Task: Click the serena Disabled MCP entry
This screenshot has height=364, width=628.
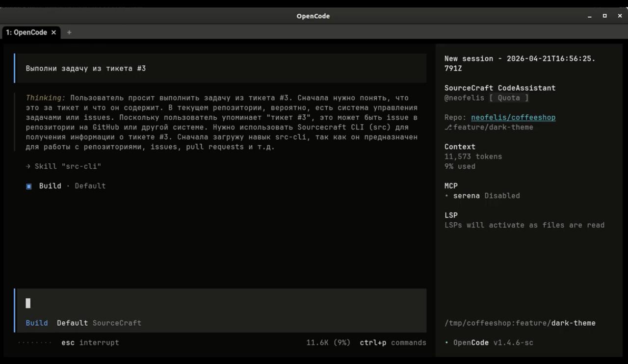Action: (486, 196)
